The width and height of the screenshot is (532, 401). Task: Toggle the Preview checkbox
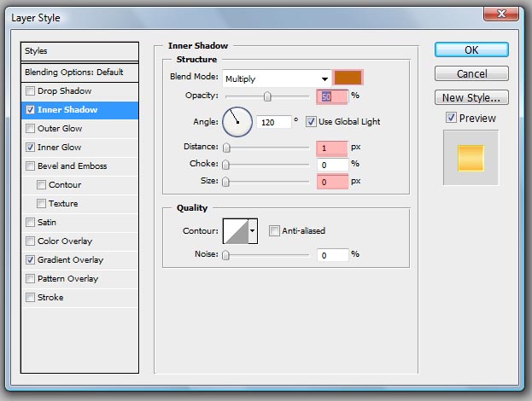[x=451, y=118]
